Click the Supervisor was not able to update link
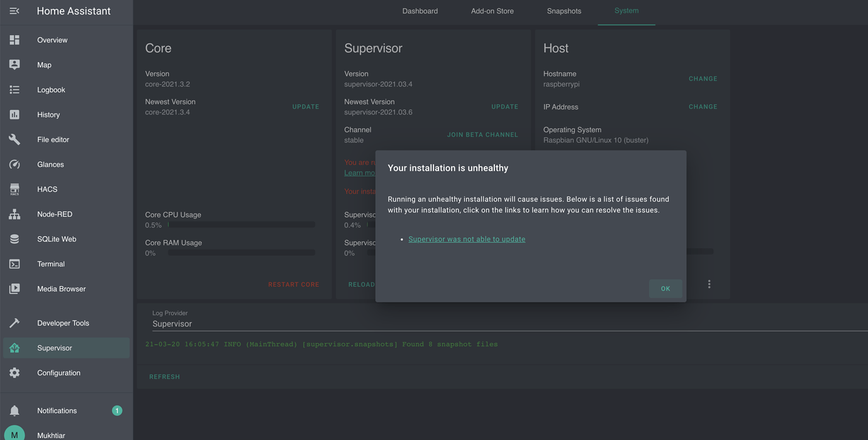 point(467,239)
